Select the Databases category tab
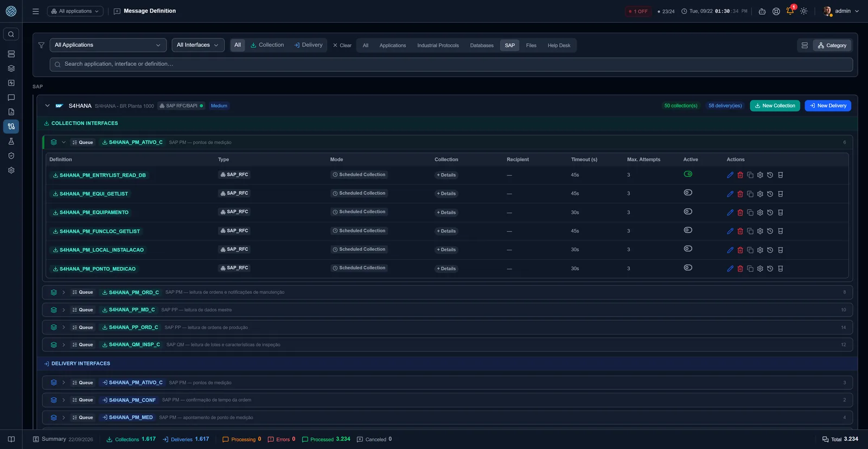Screen dimensions: 868x449 (482, 46)
